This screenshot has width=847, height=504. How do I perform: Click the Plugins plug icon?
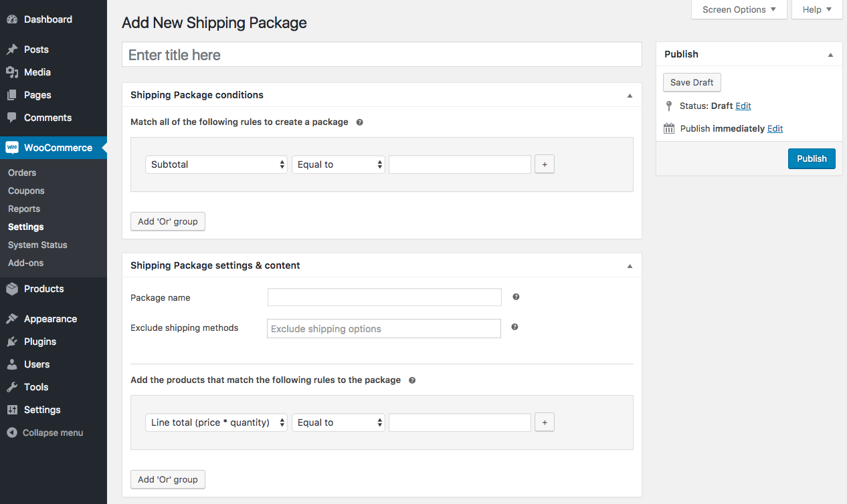coord(12,342)
